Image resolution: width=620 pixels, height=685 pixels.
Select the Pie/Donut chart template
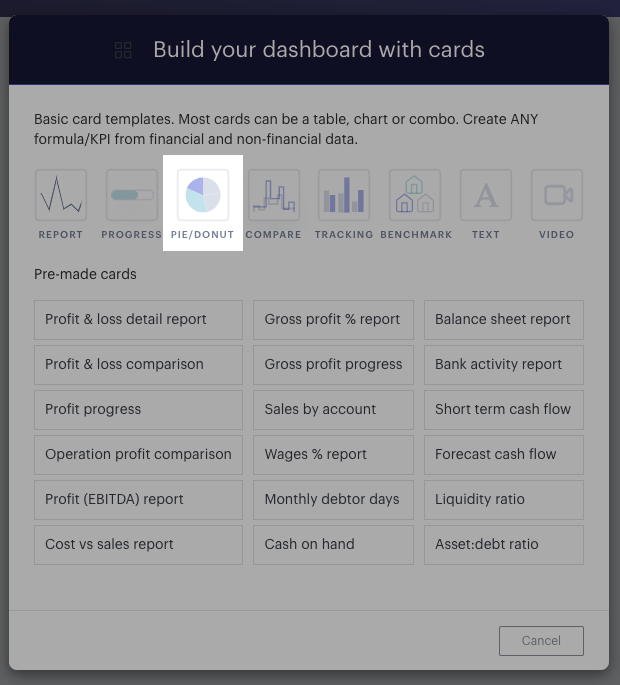(203, 195)
